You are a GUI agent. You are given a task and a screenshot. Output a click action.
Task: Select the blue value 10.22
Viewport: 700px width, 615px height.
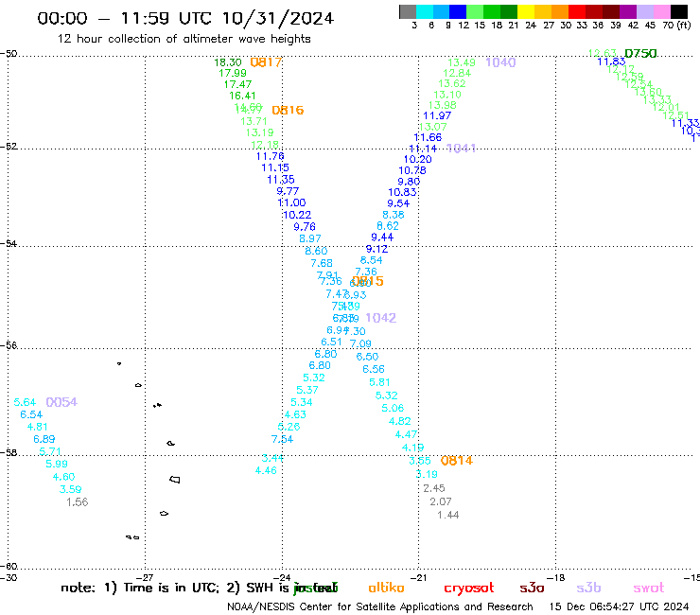click(x=297, y=215)
